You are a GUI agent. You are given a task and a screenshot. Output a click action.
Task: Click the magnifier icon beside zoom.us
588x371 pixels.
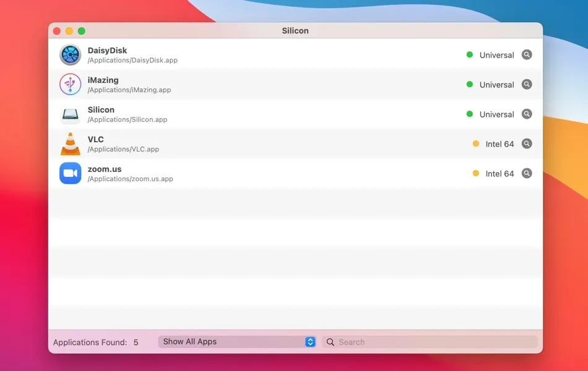(x=527, y=173)
